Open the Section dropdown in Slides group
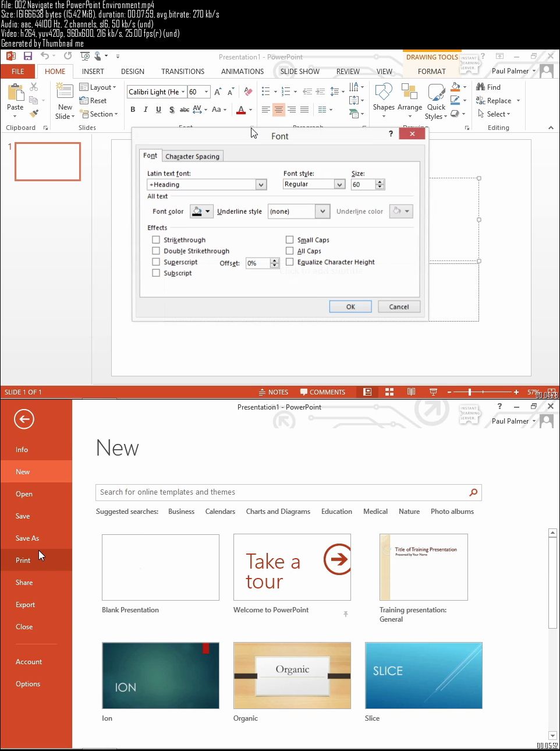The width and height of the screenshot is (560, 751). pyautogui.click(x=99, y=114)
